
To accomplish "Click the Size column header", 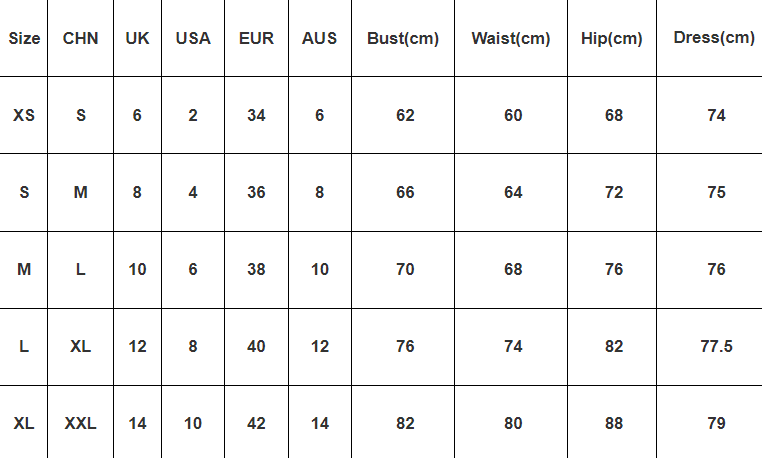I will coord(24,38).
